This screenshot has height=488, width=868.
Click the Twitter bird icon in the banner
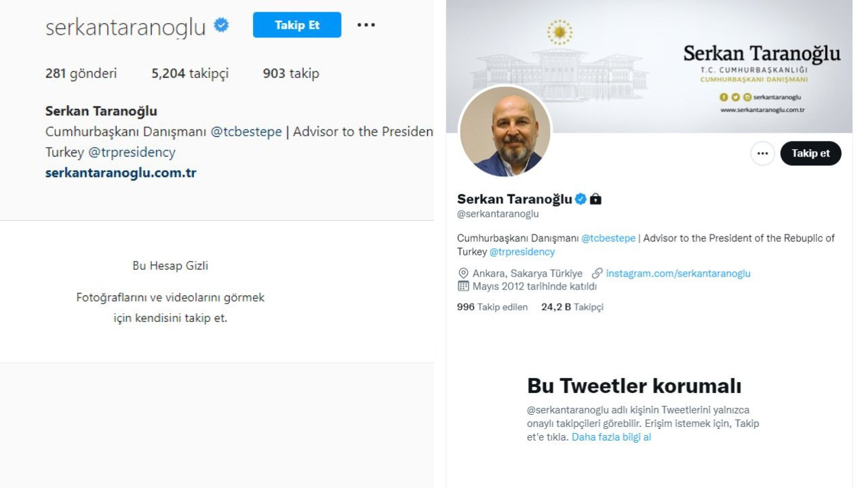coord(735,97)
